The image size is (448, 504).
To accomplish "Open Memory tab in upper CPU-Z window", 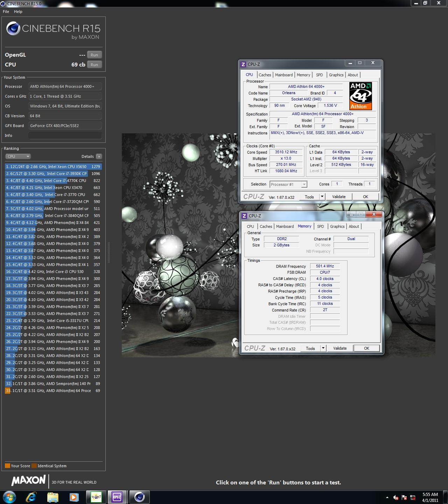I will click(x=303, y=75).
